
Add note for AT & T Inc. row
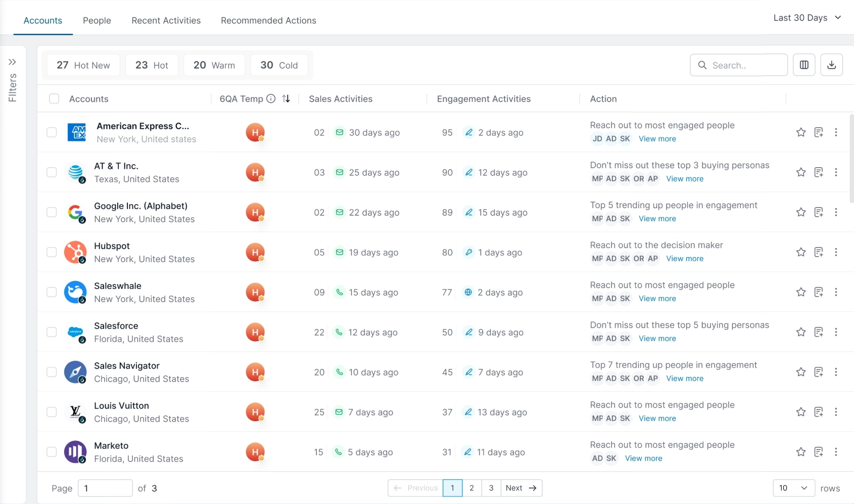[x=819, y=172]
